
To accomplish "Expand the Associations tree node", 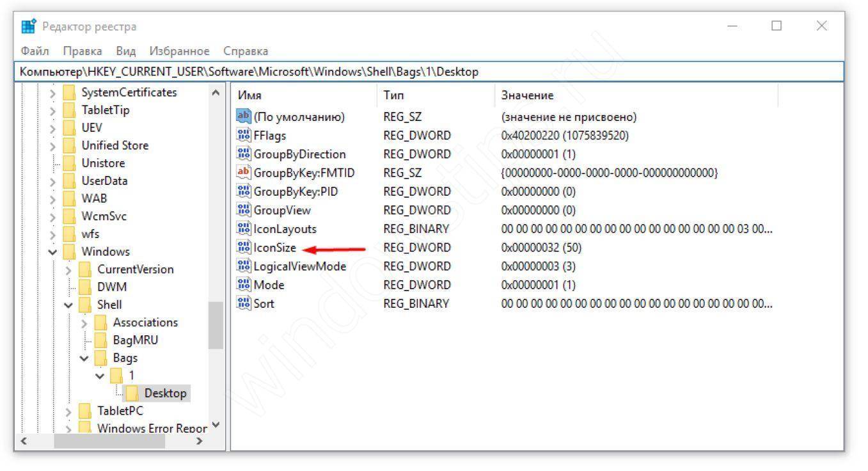I will (x=84, y=323).
